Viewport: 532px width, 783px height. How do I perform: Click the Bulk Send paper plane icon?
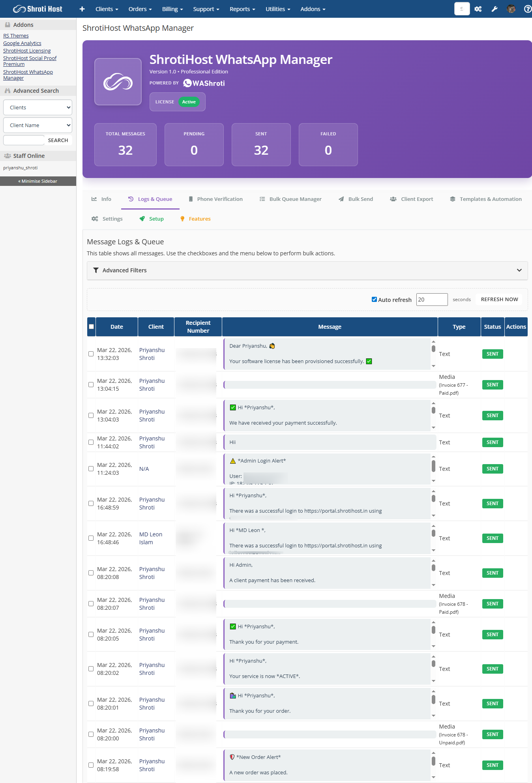click(x=341, y=199)
